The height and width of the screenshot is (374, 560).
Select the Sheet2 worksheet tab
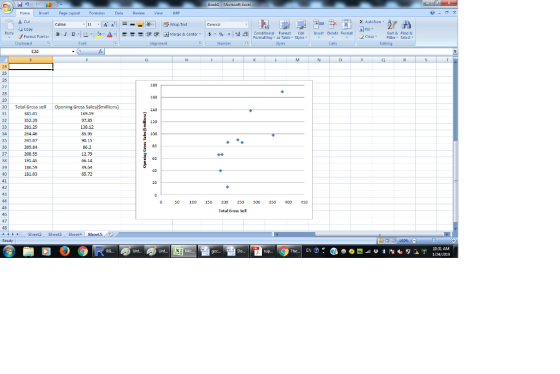pyautogui.click(x=35, y=234)
